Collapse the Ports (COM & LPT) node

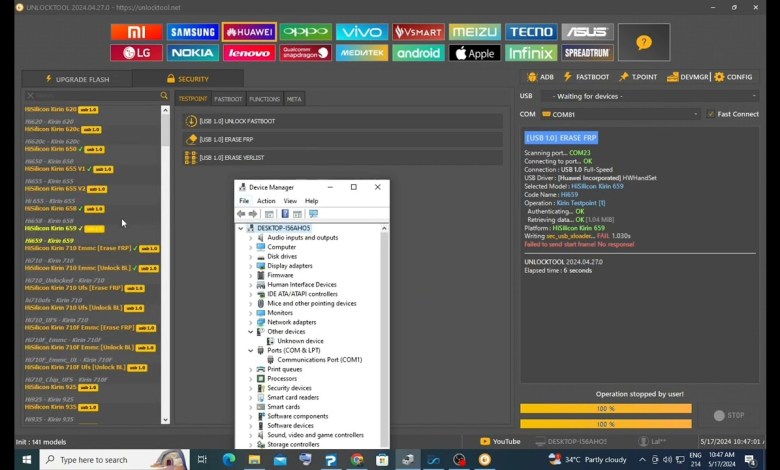pyautogui.click(x=250, y=351)
